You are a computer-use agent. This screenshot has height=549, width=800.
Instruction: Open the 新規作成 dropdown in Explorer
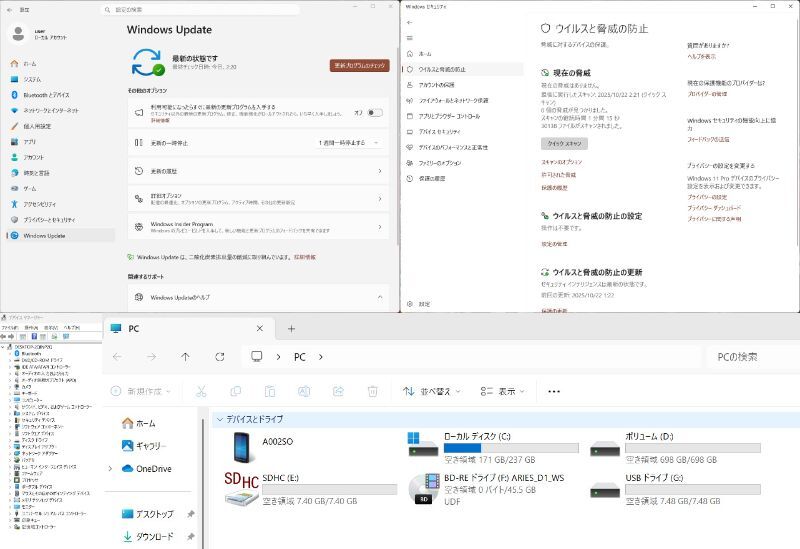pos(141,391)
